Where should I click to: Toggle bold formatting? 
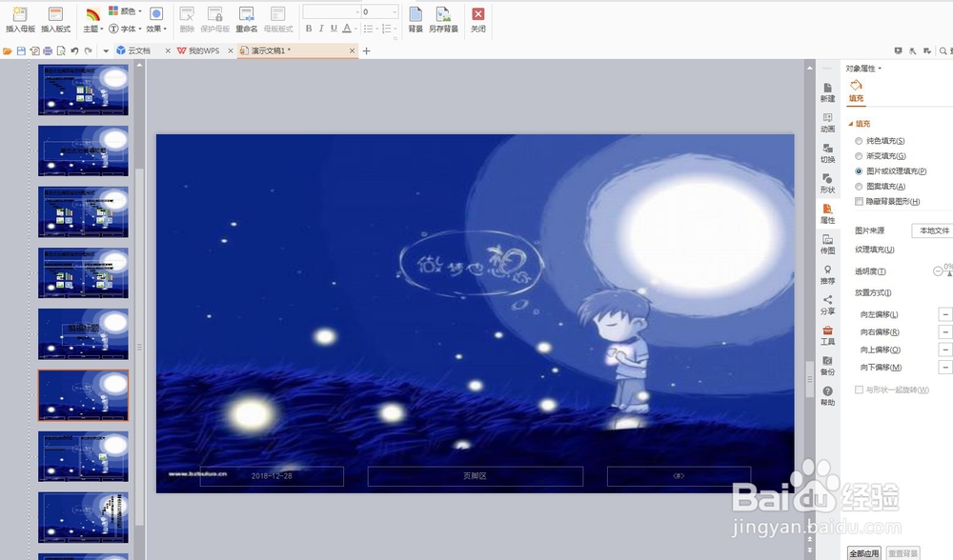[309, 29]
